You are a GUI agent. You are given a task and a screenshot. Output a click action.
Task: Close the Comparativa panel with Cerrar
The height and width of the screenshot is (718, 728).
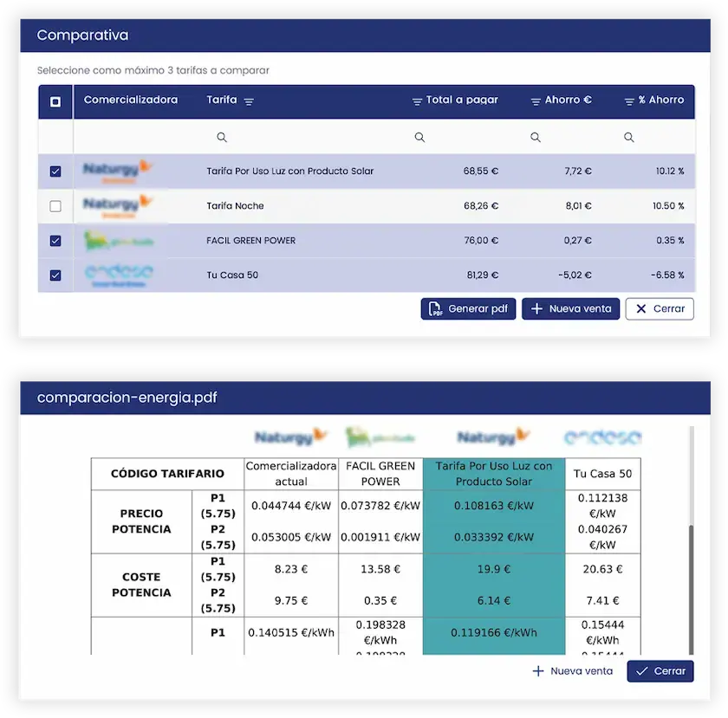pos(660,308)
